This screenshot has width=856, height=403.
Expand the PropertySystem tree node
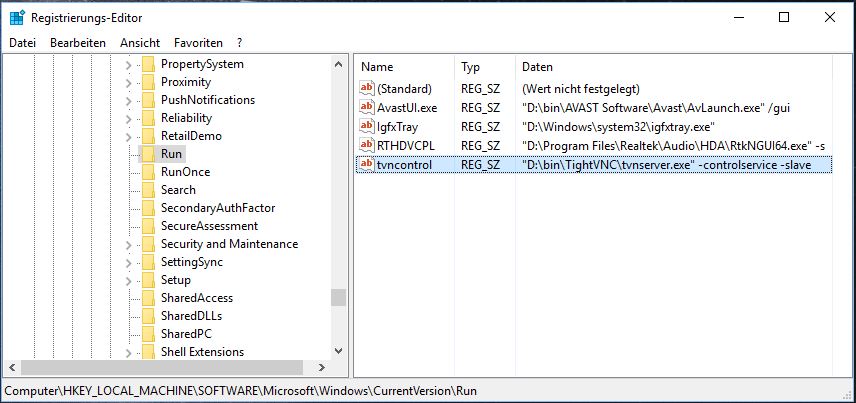(x=128, y=64)
